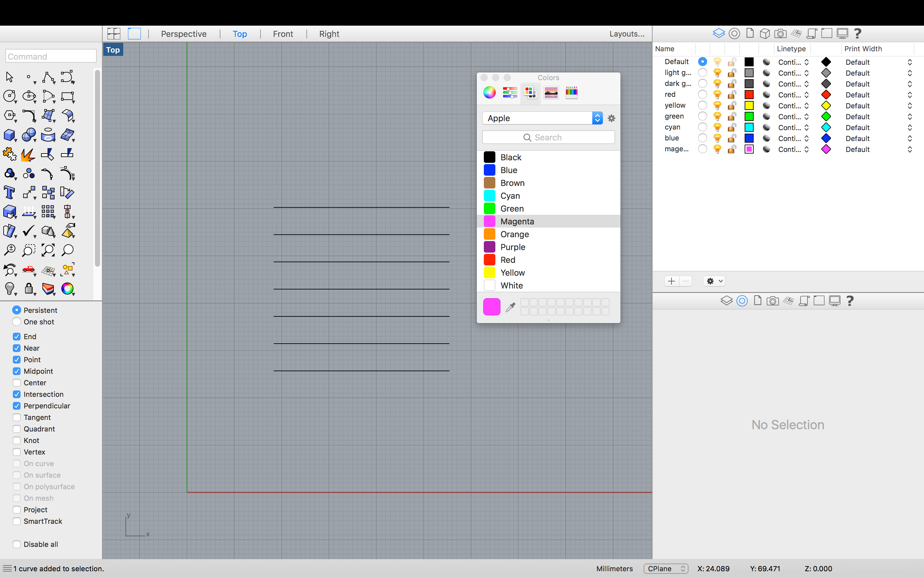Click the help question mark icon top right
924x577 pixels.
(857, 33)
